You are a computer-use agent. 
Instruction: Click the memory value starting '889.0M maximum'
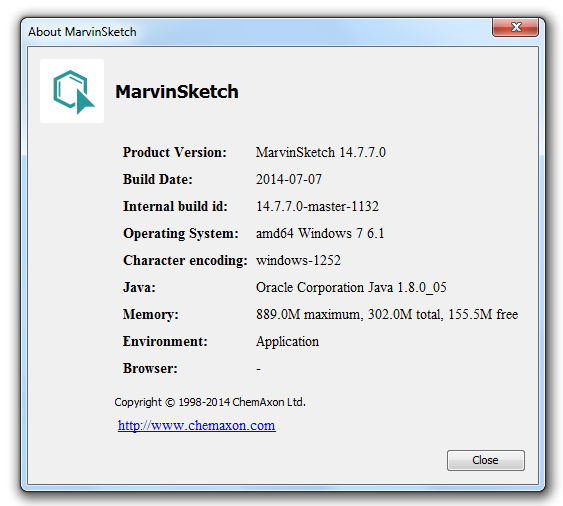click(x=387, y=314)
